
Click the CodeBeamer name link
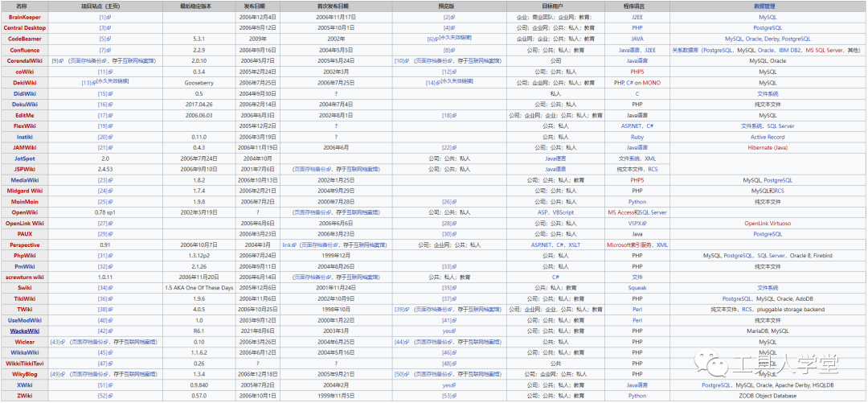[24, 39]
